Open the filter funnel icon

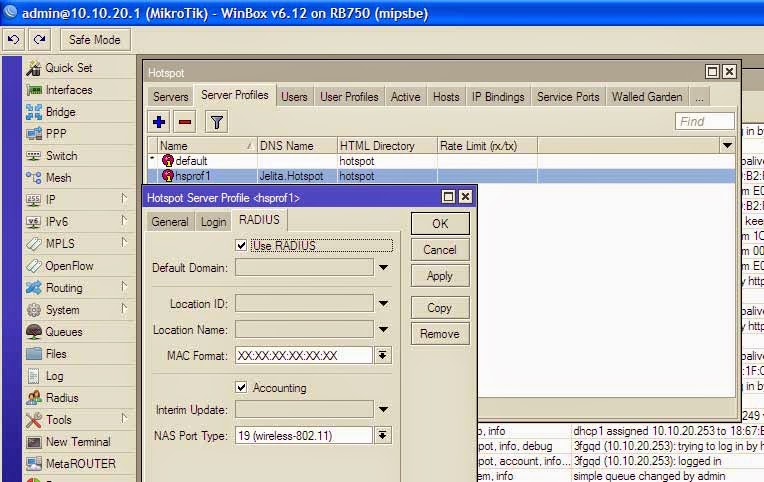pyautogui.click(x=217, y=122)
